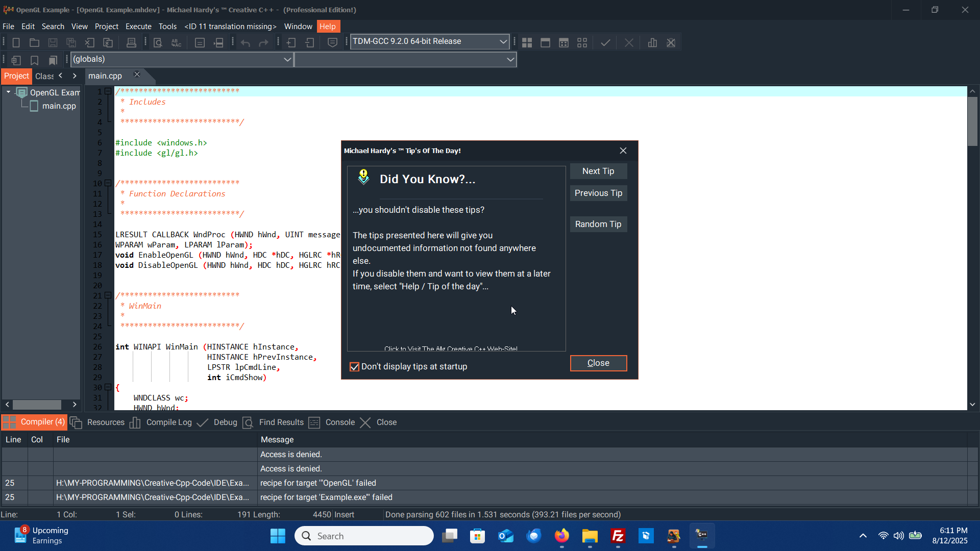
Task: Click the editor vertical scrollbar thumb
Action: point(972,121)
